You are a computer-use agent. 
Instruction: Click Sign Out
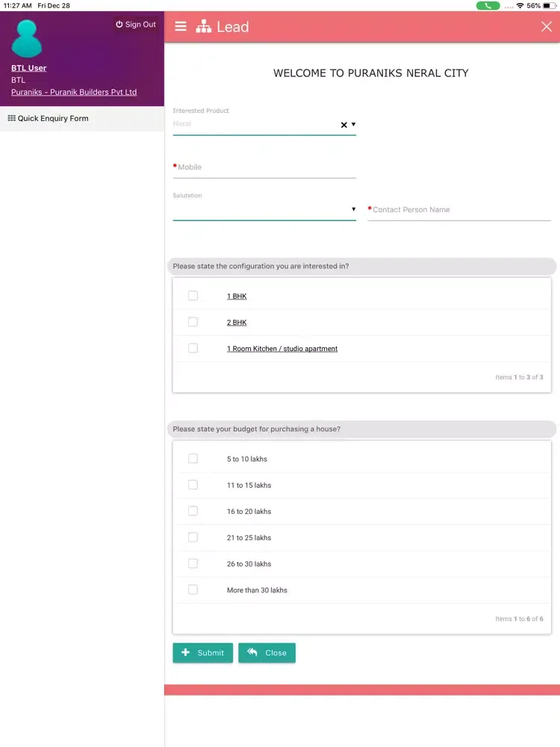point(136,25)
